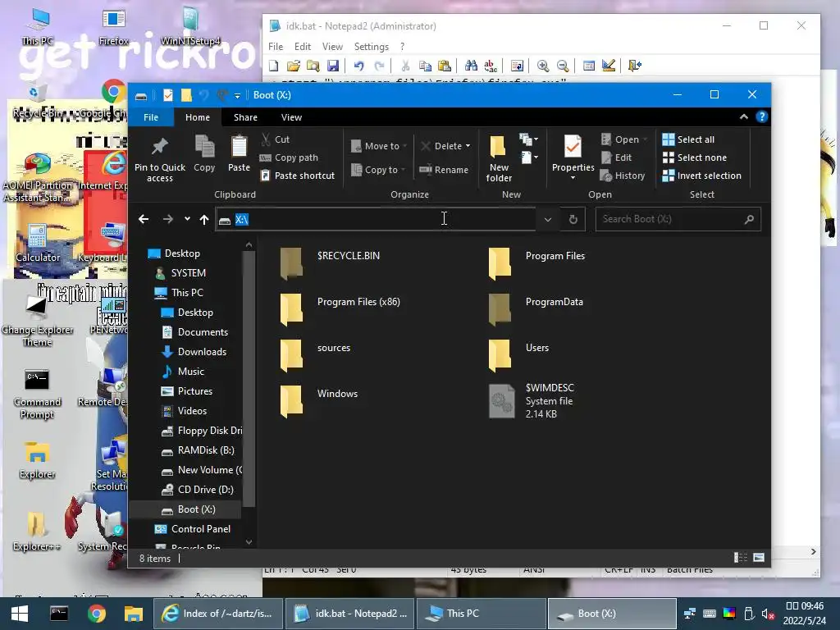Screen dimensions: 840x630
Task: Switch to the Share ribbon tab
Action: [245, 116]
